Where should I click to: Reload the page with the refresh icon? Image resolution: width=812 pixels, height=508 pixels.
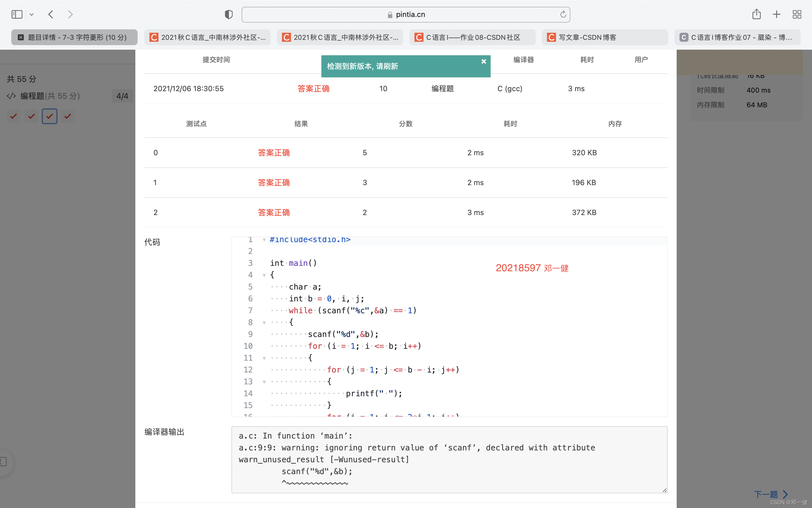pyautogui.click(x=563, y=14)
